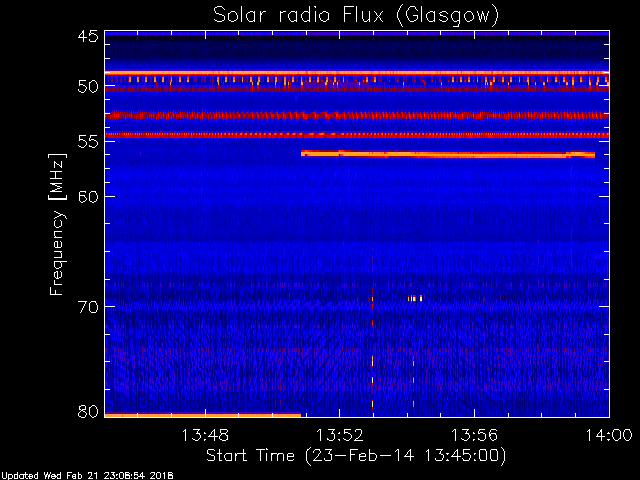Click the red striped band near 53 MHz

coord(357,116)
